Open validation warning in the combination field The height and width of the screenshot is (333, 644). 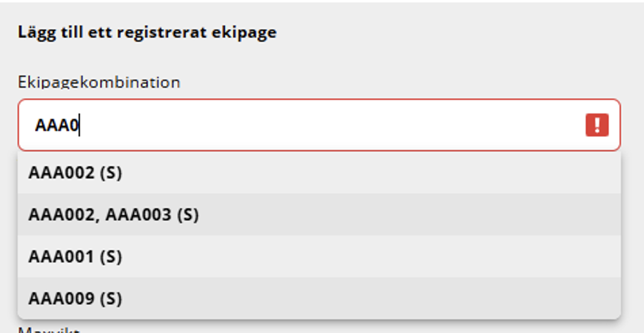(x=597, y=125)
